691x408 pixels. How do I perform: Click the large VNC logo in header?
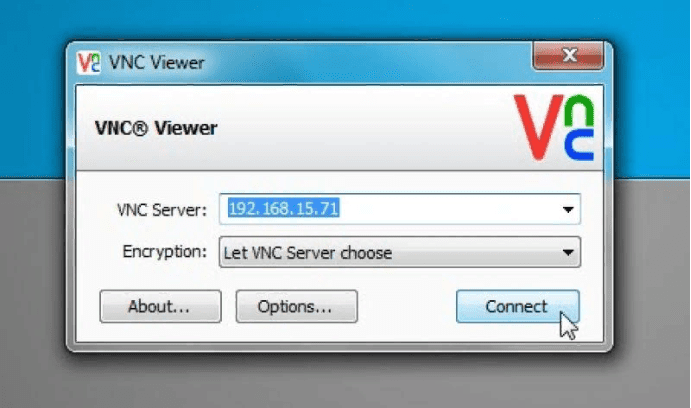pyautogui.click(x=554, y=127)
